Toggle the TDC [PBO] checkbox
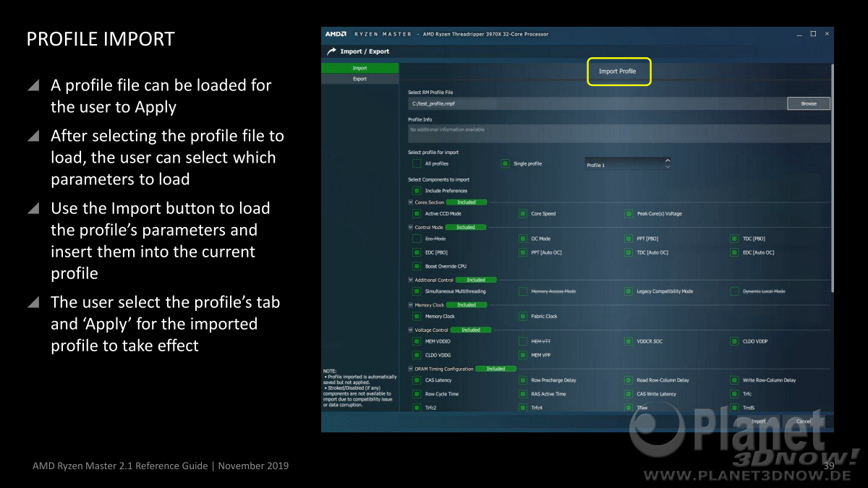868x488 pixels. 735,239
